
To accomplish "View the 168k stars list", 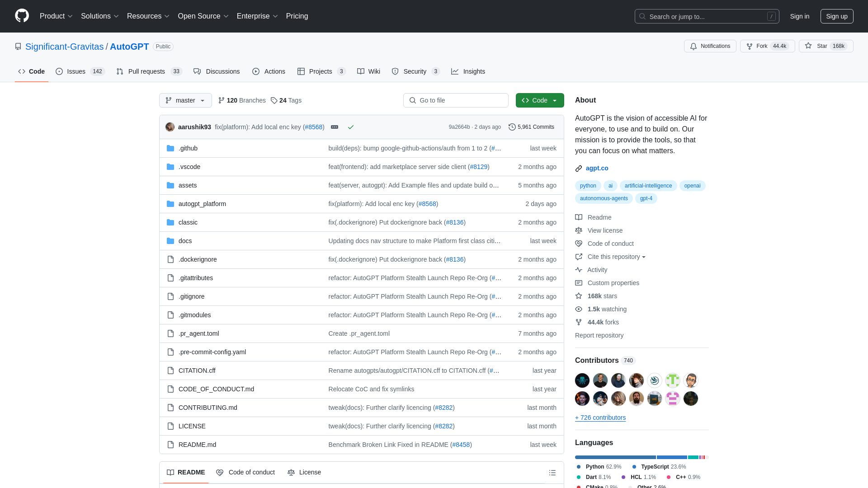I will 596,296.
